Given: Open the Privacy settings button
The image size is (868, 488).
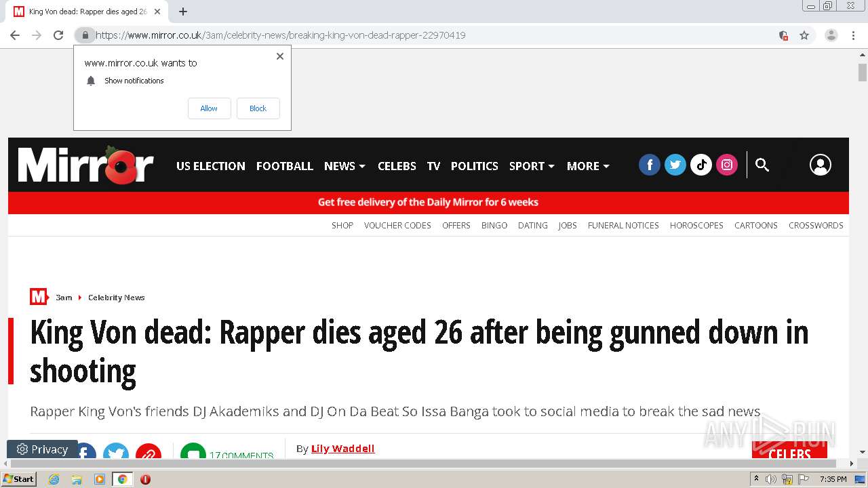Looking at the screenshot, I should [x=42, y=449].
